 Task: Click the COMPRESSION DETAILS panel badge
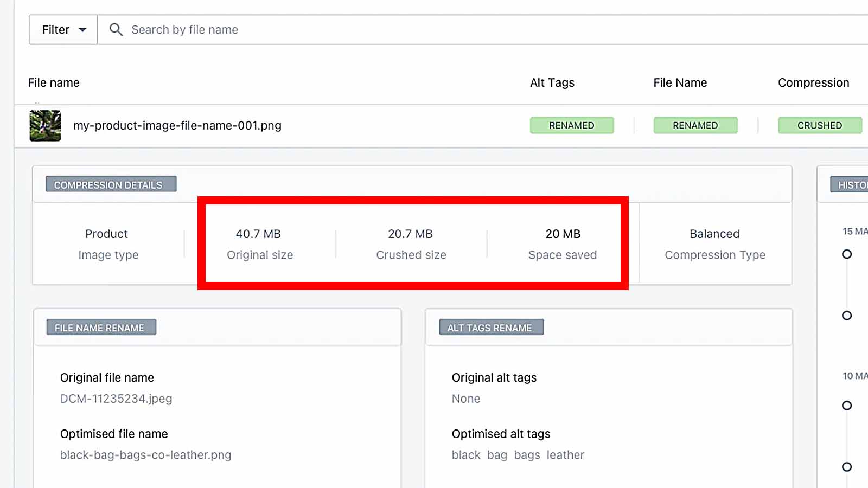click(x=111, y=184)
